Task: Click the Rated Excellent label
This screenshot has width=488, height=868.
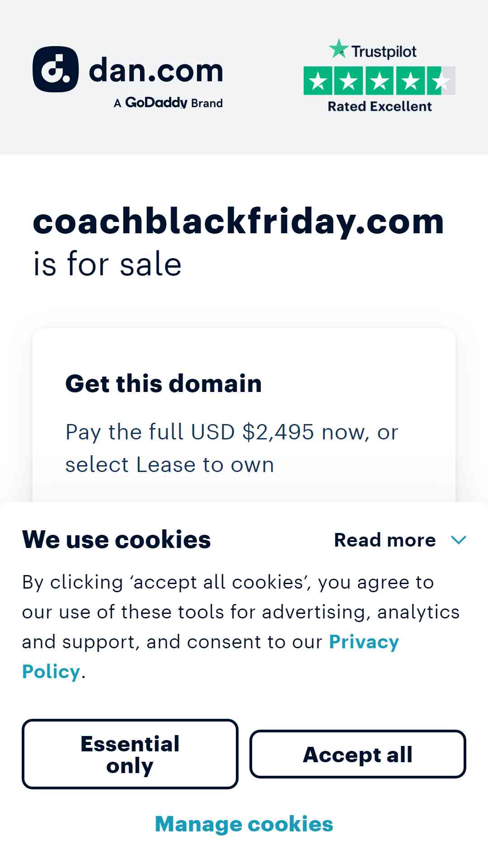Action: 380,106
